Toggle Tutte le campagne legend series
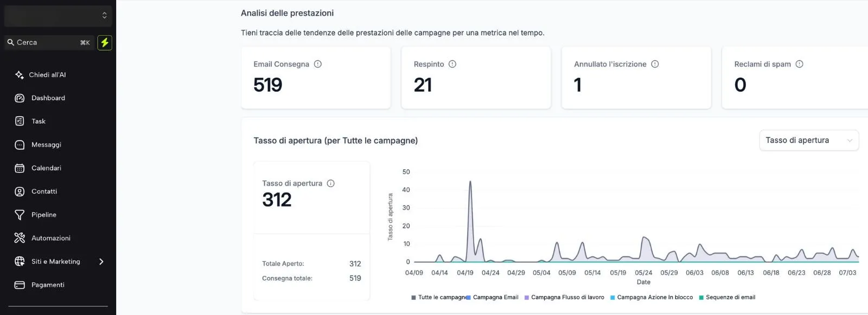Screen dimensions: 868x315 click(439, 298)
